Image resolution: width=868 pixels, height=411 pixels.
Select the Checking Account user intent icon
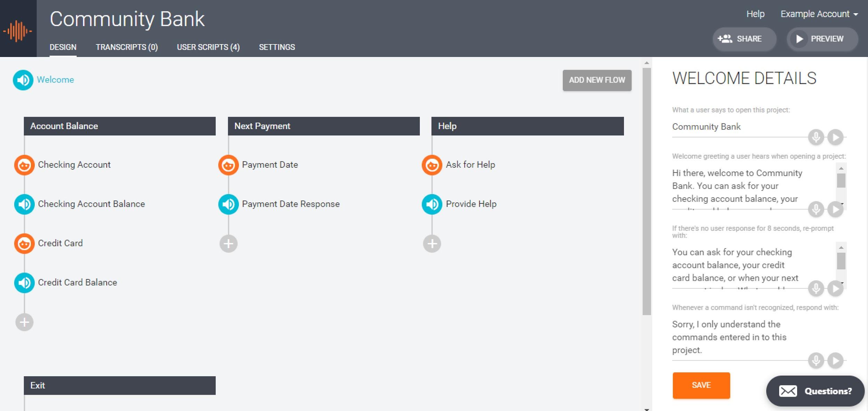pos(24,165)
